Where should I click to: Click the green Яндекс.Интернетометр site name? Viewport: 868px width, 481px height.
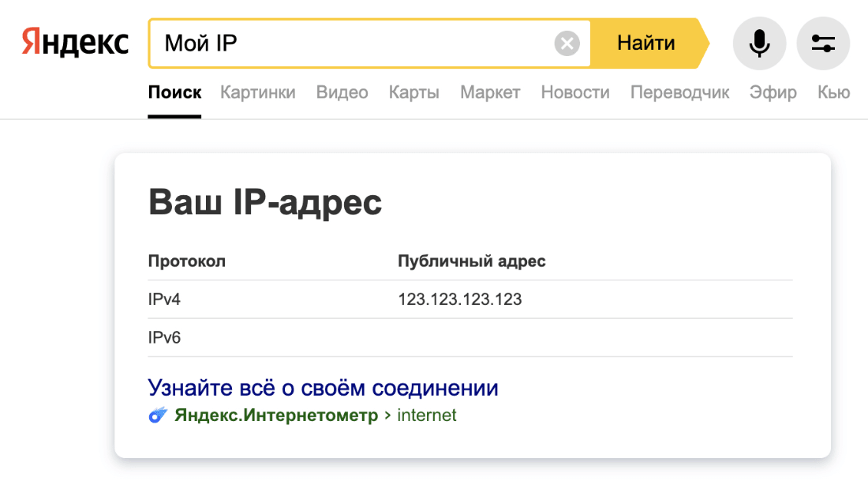pyautogui.click(x=276, y=415)
